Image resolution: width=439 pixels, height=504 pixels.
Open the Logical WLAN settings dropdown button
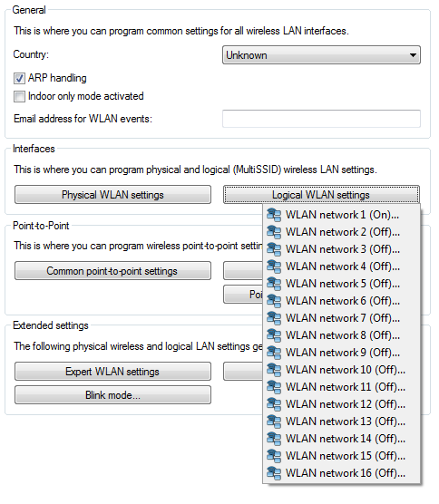point(321,195)
